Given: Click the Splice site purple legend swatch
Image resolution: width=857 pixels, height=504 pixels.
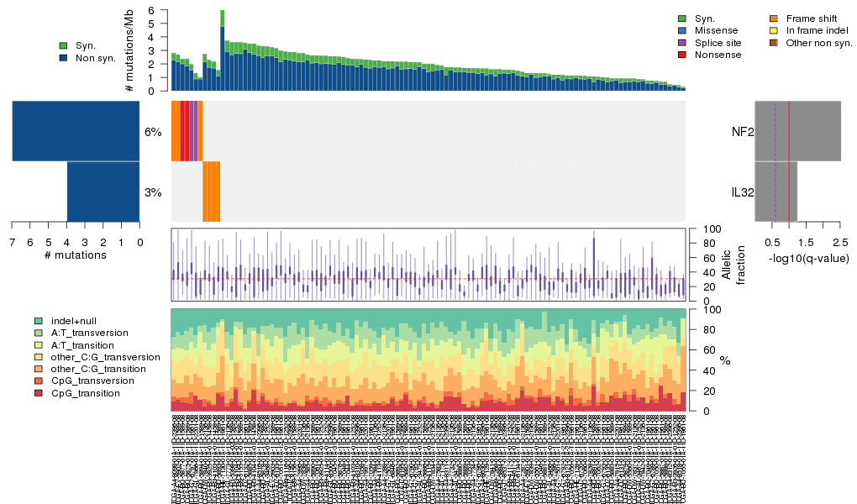Looking at the screenshot, I should pyautogui.click(x=682, y=42).
